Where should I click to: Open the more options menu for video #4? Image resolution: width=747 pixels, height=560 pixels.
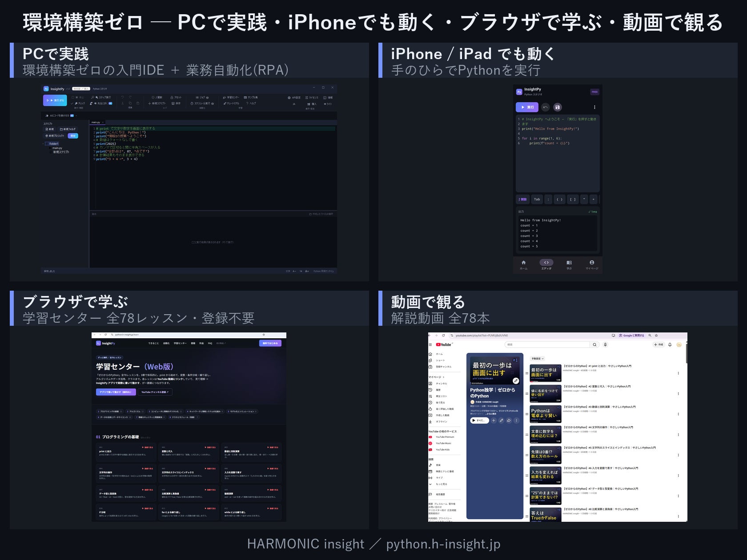pos(678,435)
